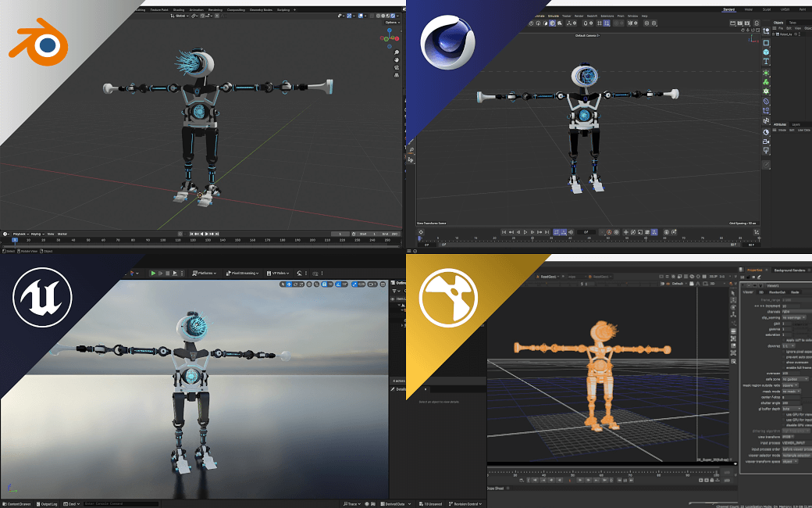The width and height of the screenshot is (812, 508).
Task: Expand Blender viewport Options dropdown
Action: (x=391, y=22)
